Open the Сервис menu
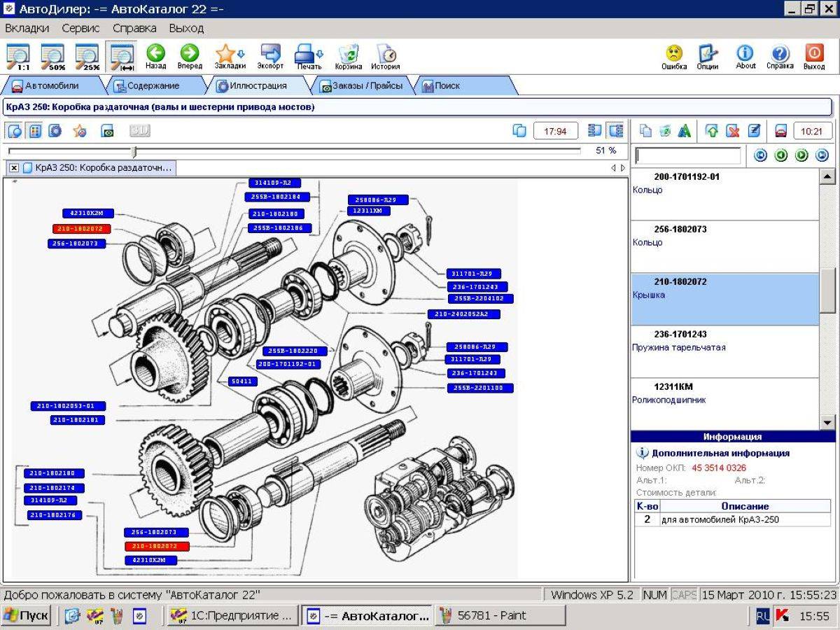The image size is (840, 630). [x=80, y=29]
